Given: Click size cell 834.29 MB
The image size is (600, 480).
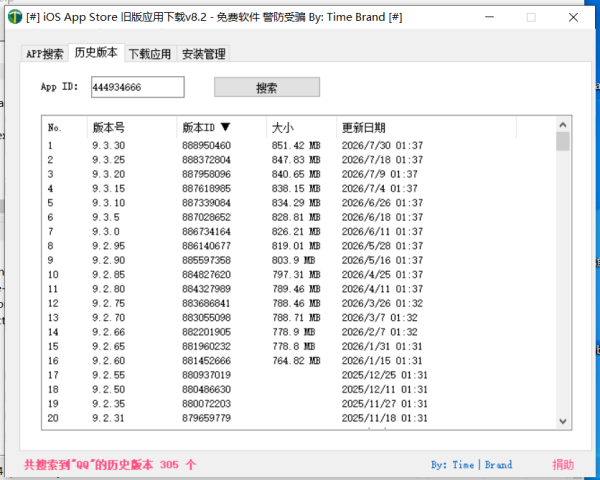Looking at the screenshot, I should pyautogui.click(x=296, y=203).
